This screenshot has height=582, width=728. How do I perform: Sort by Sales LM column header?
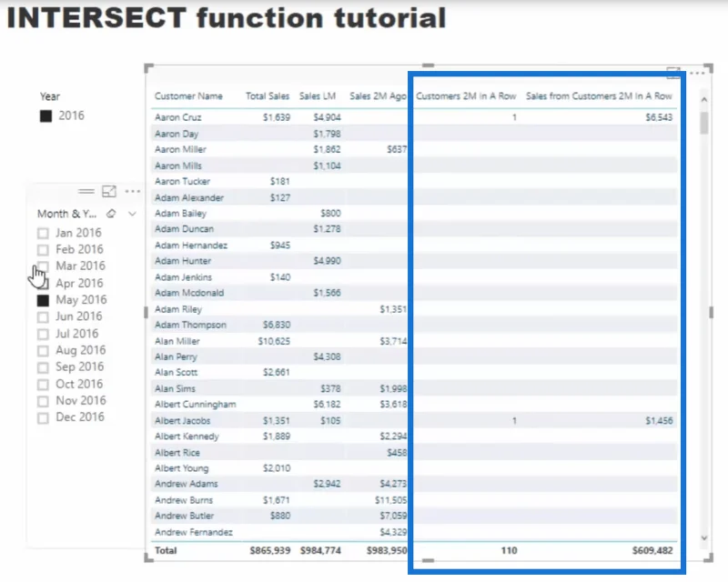click(317, 96)
